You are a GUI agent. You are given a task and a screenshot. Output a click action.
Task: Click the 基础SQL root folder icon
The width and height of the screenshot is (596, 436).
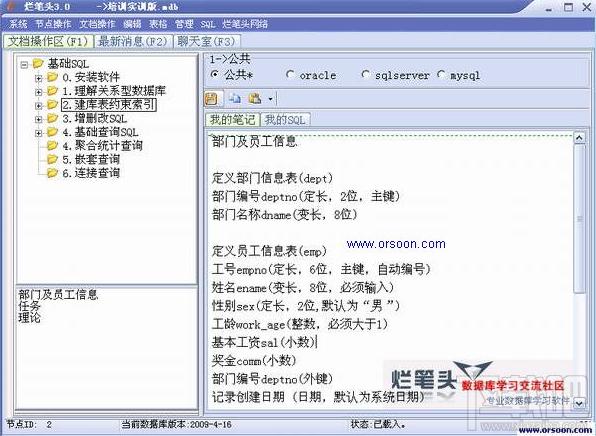tap(38, 63)
